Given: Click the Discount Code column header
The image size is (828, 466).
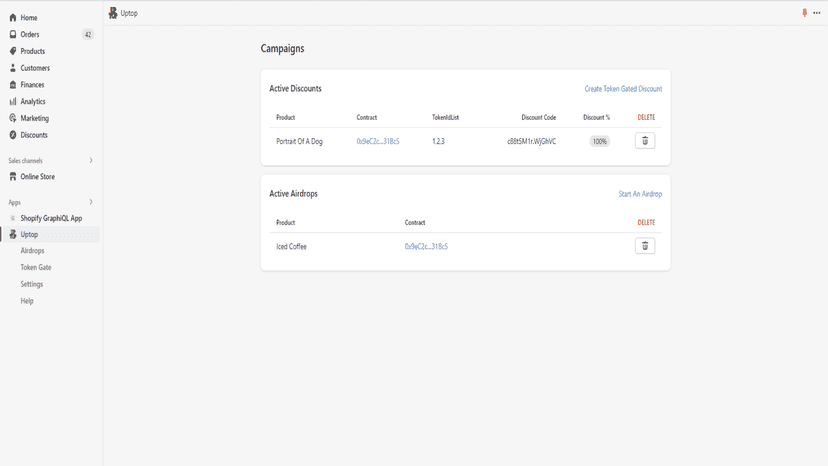Looking at the screenshot, I should click(539, 117).
